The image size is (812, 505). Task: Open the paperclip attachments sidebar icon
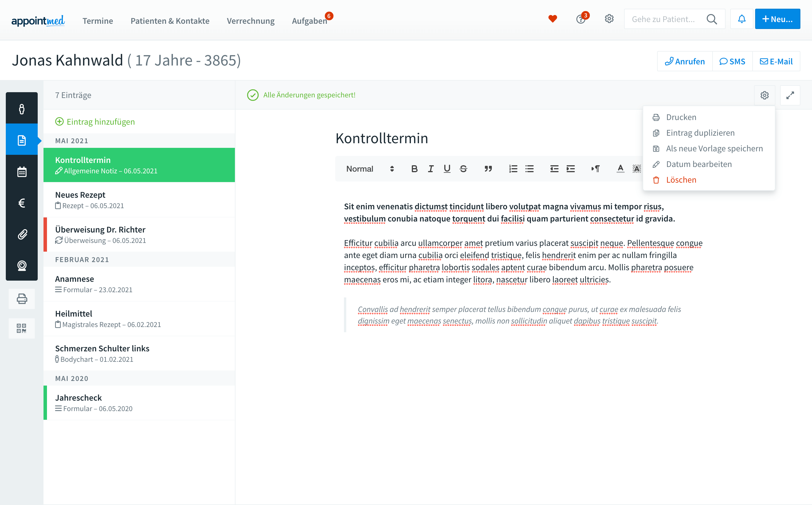[x=22, y=234]
